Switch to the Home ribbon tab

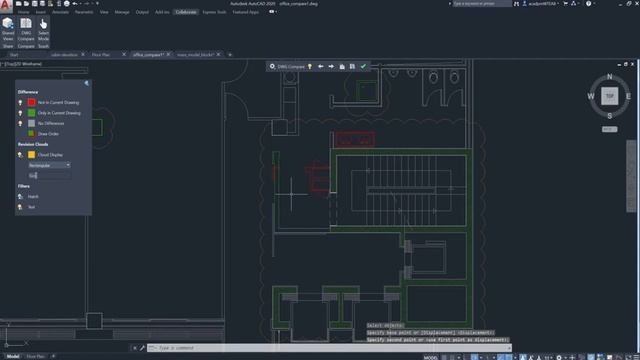pos(24,12)
